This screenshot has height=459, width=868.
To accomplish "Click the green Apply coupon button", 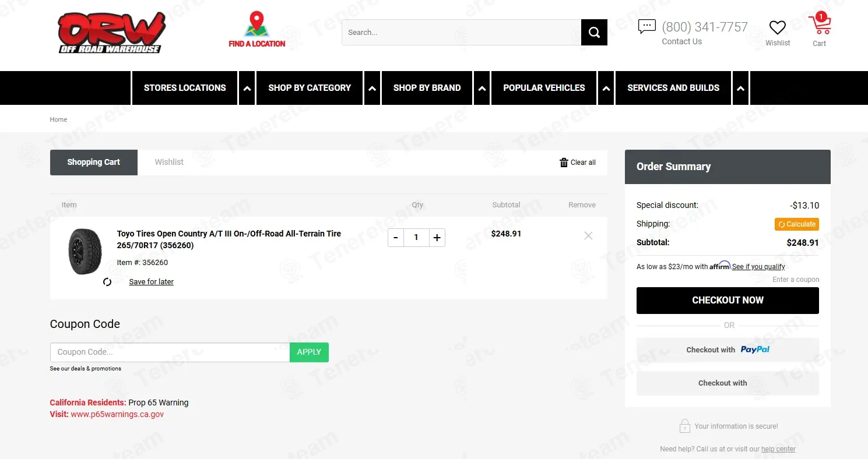I will (309, 352).
